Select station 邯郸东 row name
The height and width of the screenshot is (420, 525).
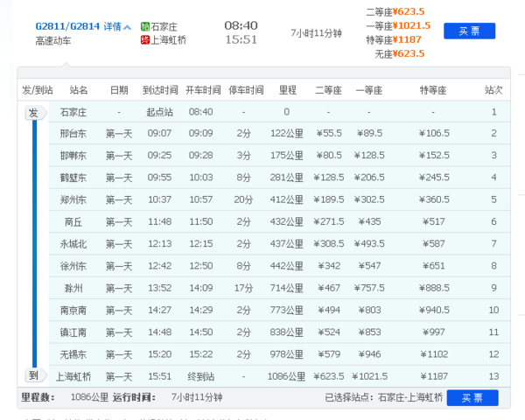73,156
